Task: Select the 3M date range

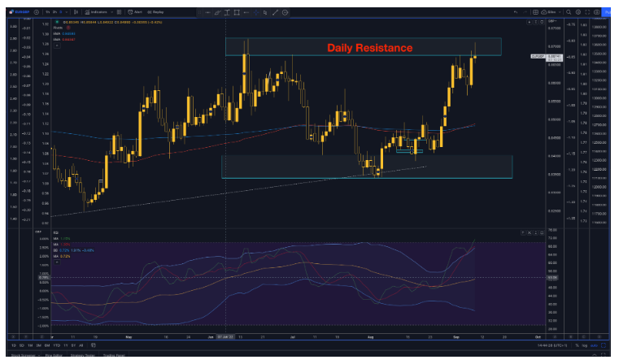Action: [39, 345]
